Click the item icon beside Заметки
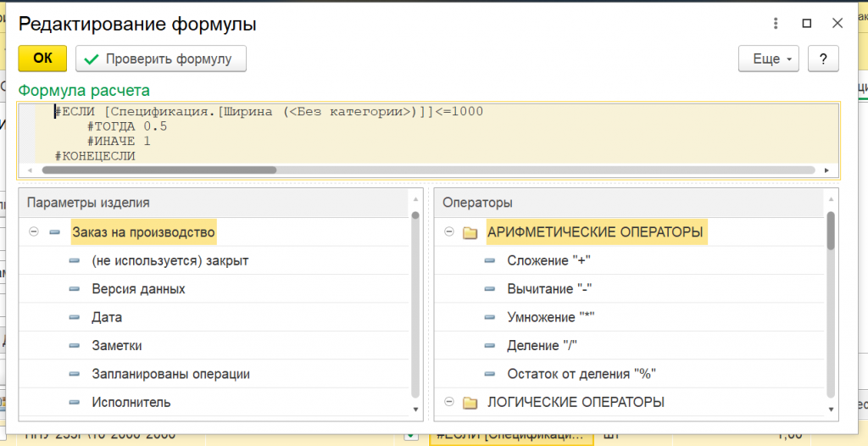The width and height of the screenshot is (868, 446). point(75,346)
